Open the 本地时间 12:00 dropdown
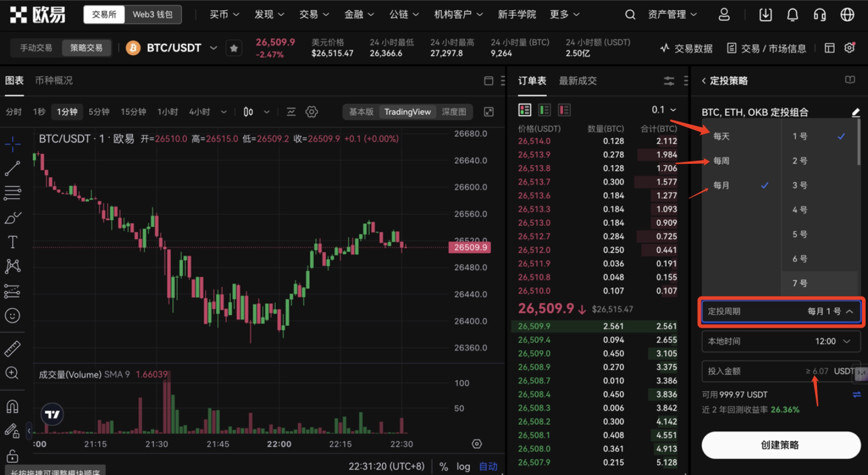 coord(781,341)
